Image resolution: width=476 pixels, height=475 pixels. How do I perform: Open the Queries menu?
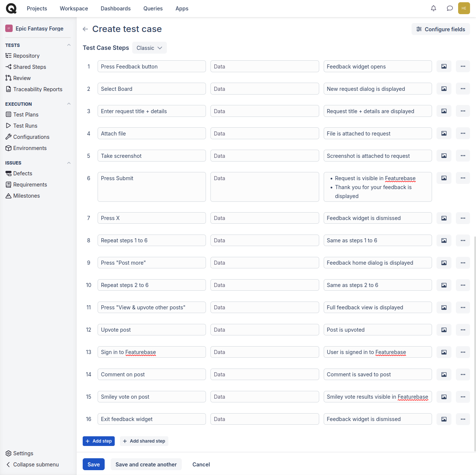point(153,9)
